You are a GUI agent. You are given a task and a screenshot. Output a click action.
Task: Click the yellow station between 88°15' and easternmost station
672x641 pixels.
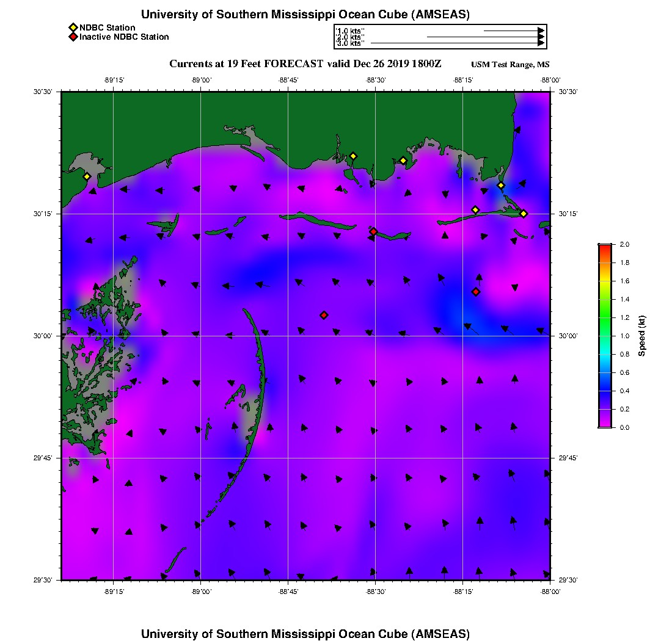pos(475,210)
